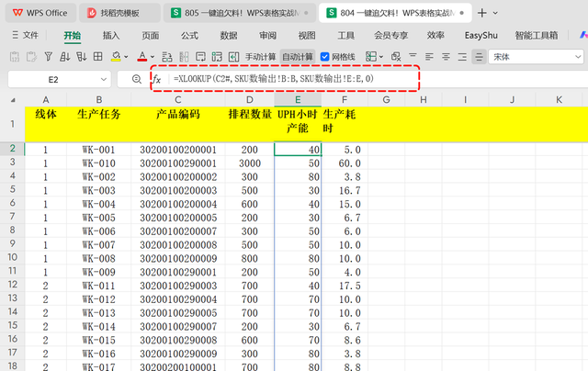Sort ascending with the A-down arrow icon
The image size is (588, 371).
pyautogui.click(x=65, y=57)
